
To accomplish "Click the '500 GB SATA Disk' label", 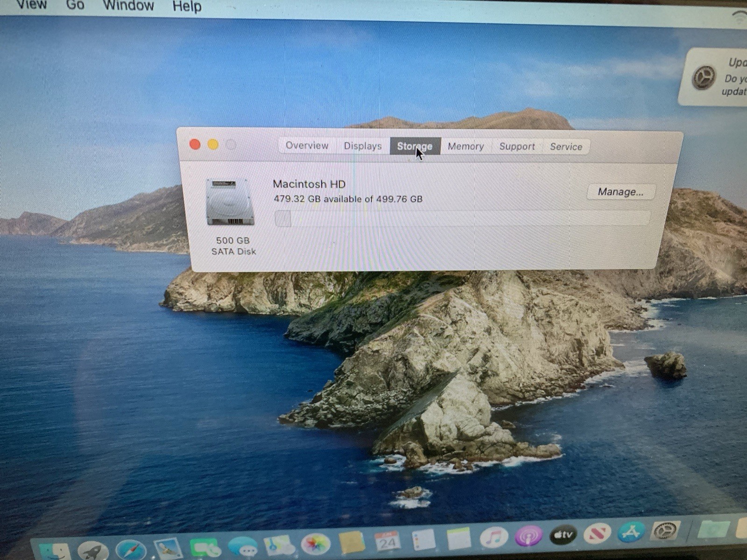I will point(233,246).
